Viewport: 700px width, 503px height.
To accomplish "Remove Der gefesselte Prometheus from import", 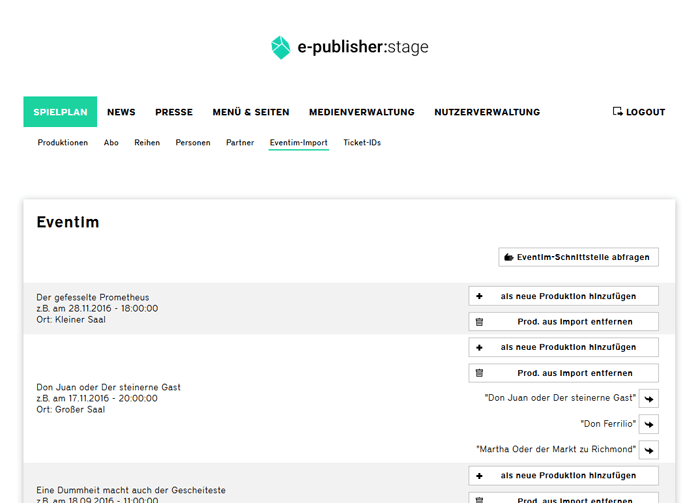I will point(563,322).
